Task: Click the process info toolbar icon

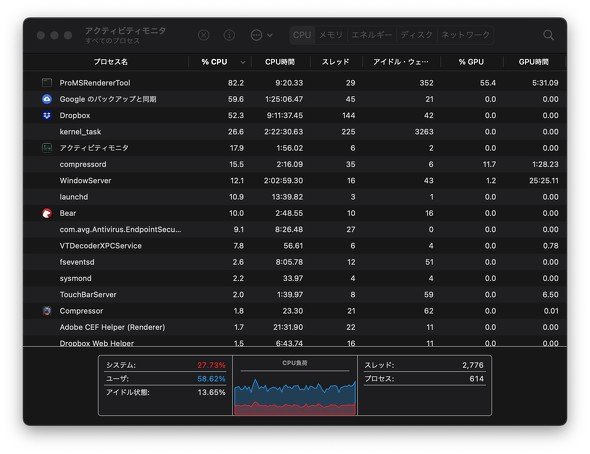Action: tap(229, 35)
